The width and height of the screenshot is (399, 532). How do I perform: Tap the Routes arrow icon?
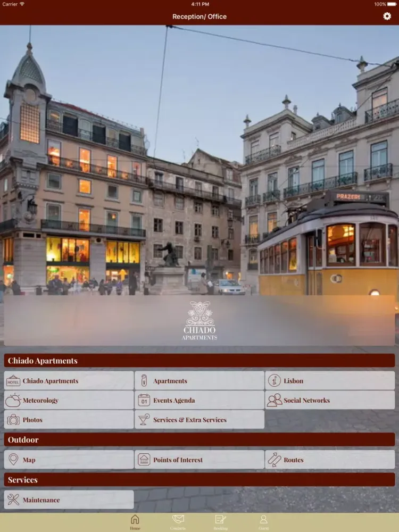point(275,460)
